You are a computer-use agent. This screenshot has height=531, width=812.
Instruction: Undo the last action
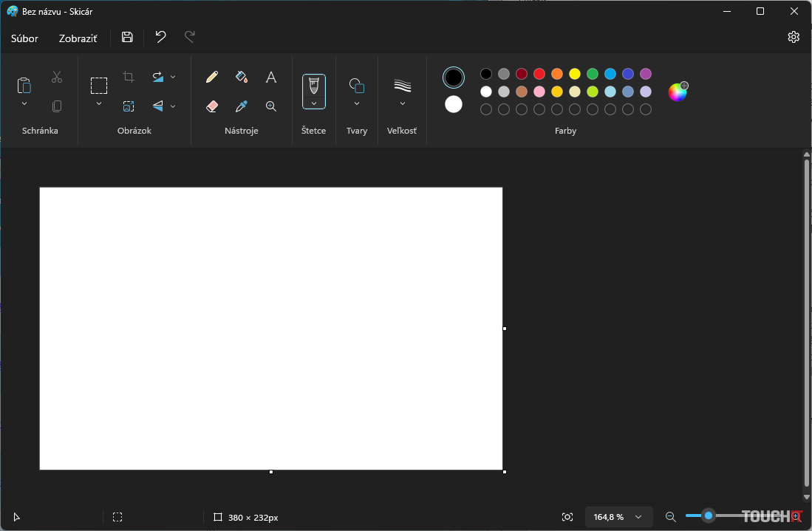pyautogui.click(x=160, y=38)
